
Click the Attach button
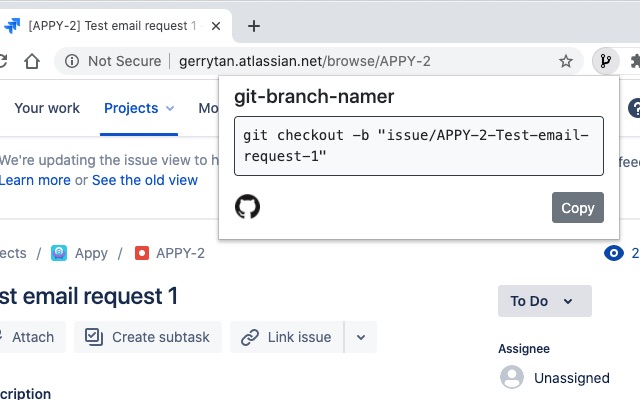(32, 337)
